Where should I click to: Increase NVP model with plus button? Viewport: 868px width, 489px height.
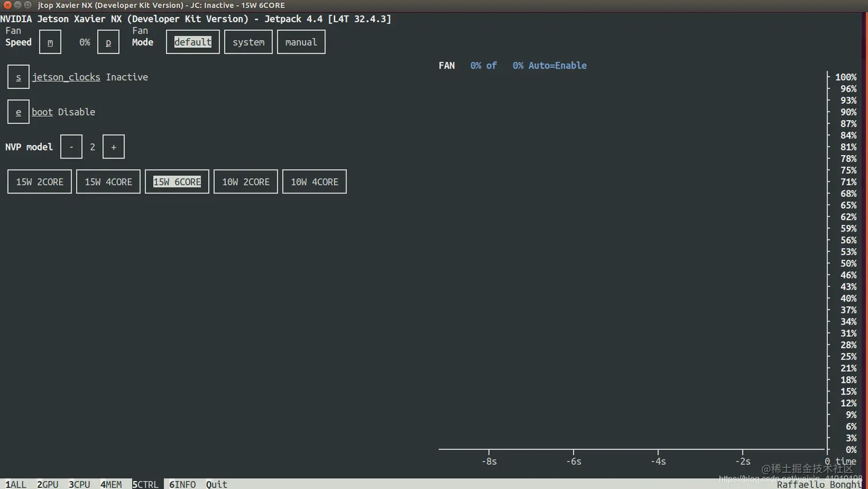tap(114, 147)
